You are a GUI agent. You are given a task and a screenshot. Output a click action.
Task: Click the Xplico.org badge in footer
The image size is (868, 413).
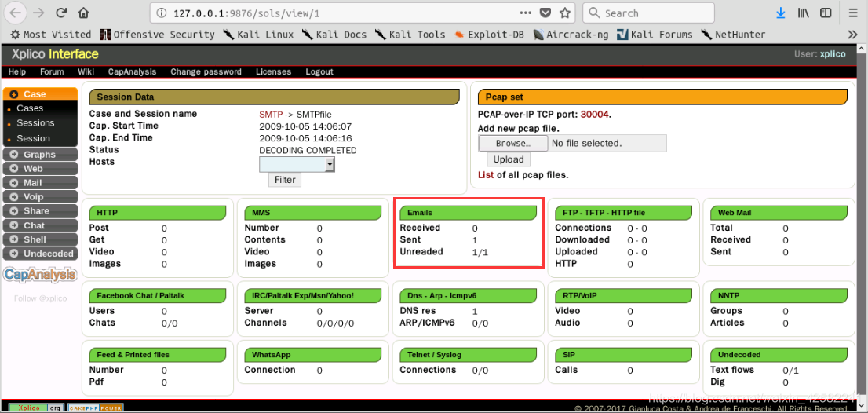(x=36, y=408)
